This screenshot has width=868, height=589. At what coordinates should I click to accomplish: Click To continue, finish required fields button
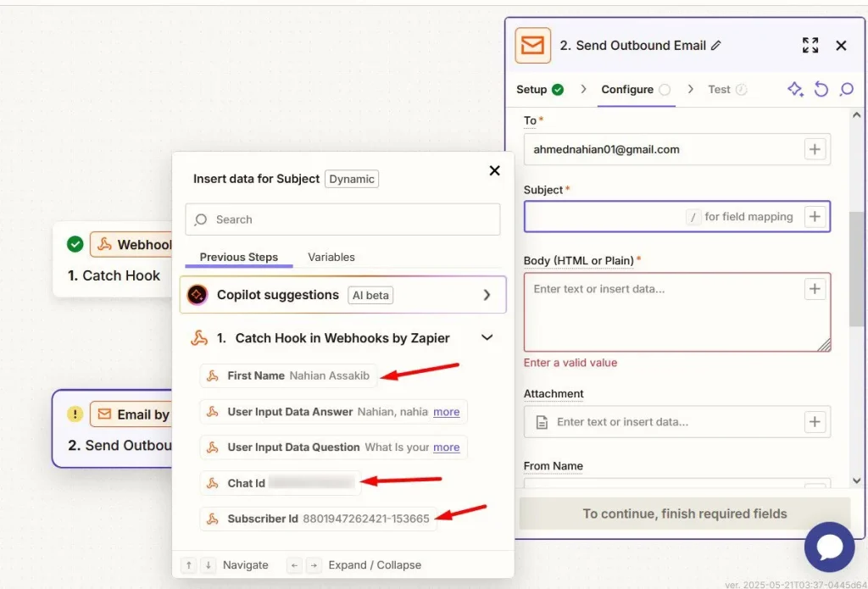(x=684, y=514)
